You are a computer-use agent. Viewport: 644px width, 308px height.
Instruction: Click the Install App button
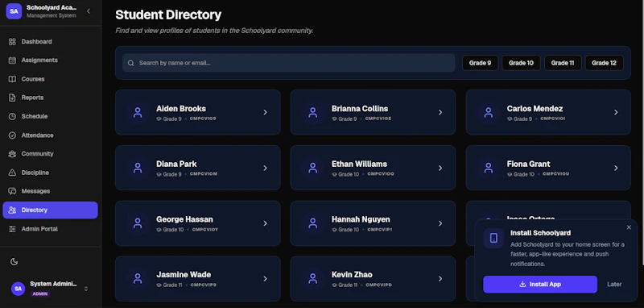[540, 284]
